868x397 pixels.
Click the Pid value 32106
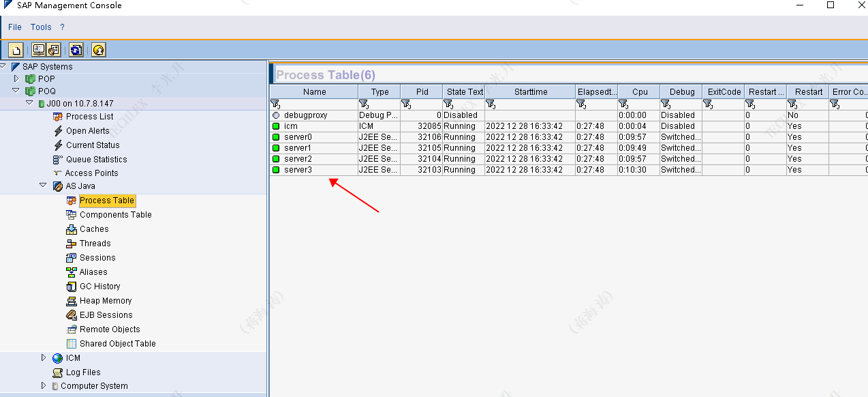[429, 137]
